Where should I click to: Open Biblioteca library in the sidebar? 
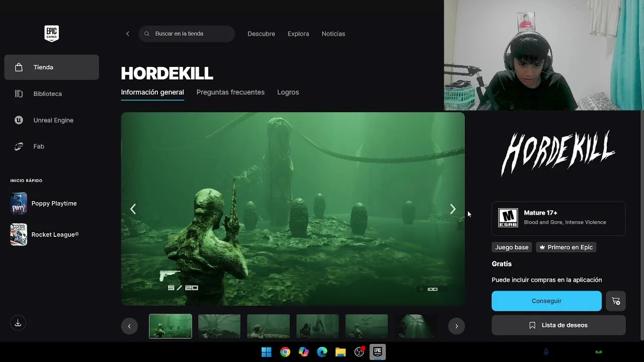coord(51,94)
